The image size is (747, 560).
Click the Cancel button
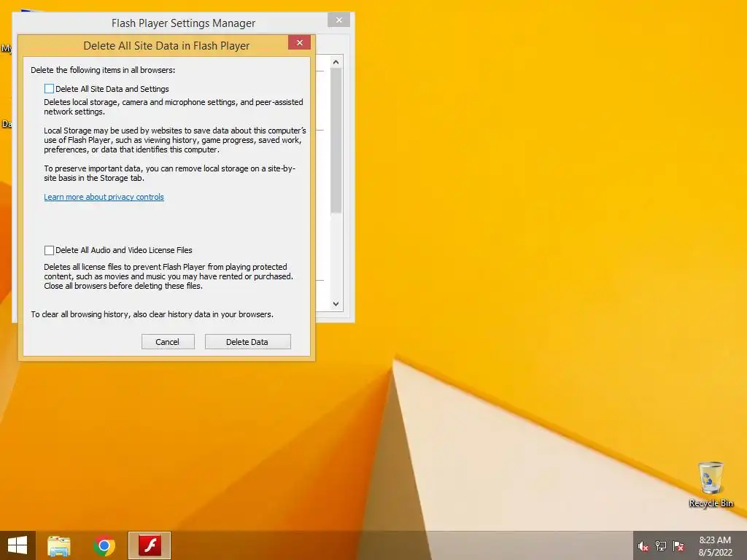click(x=168, y=341)
